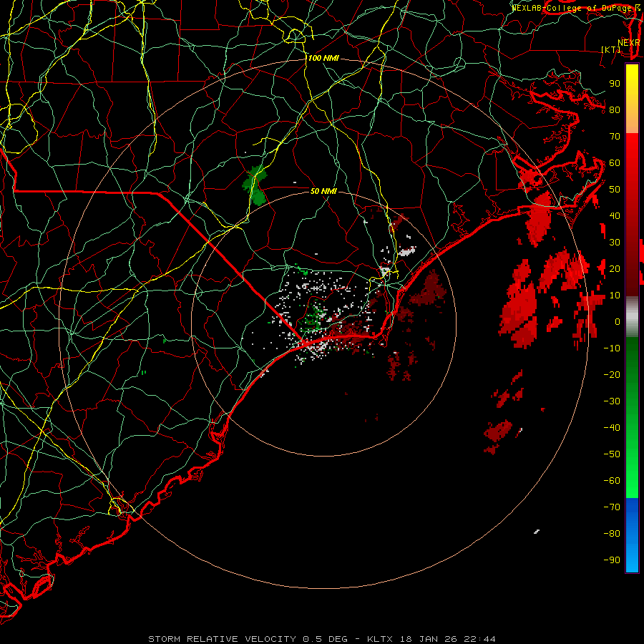Image resolution: width=644 pixels, height=644 pixels.
Task: Click the "50" value on velocity scale
Action: pos(615,190)
